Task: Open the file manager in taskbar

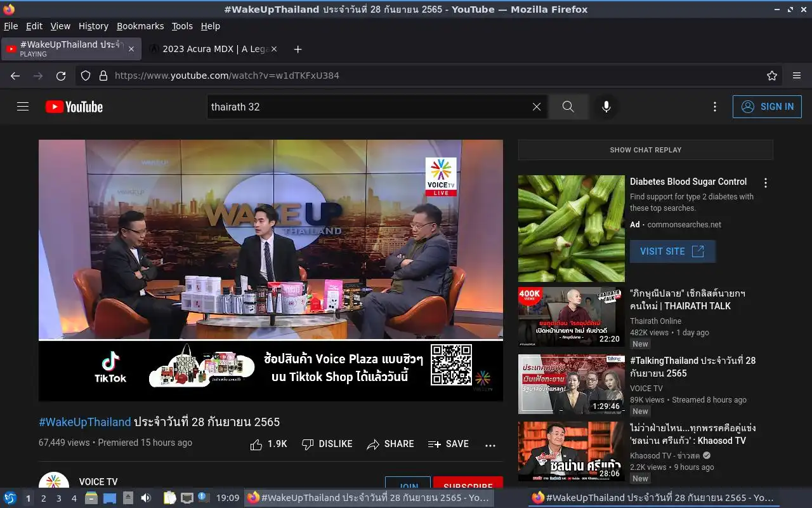Action: tap(91, 498)
